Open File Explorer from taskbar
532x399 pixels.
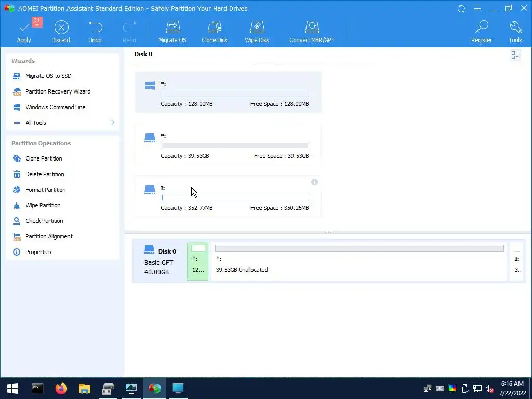tap(85, 389)
